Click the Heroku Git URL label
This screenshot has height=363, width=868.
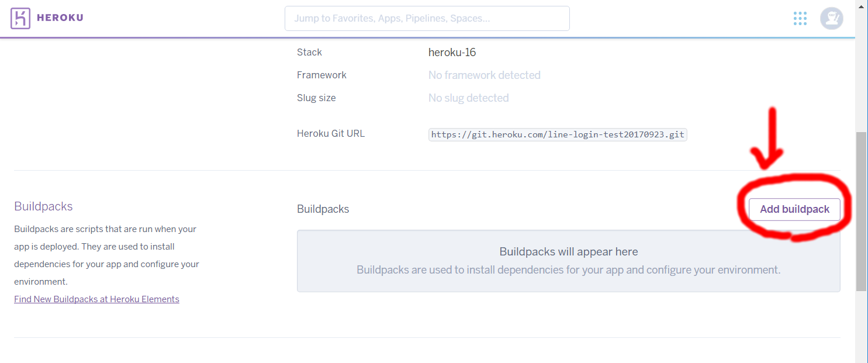click(331, 134)
